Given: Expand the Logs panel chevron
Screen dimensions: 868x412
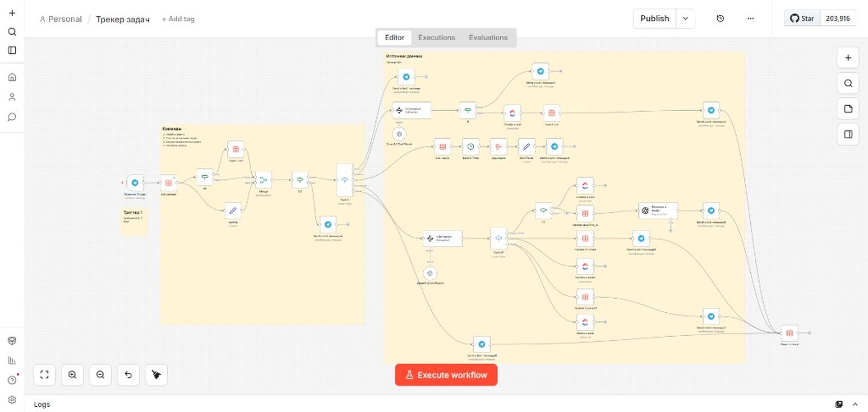Looking at the screenshot, I should [x=855, y=404].
